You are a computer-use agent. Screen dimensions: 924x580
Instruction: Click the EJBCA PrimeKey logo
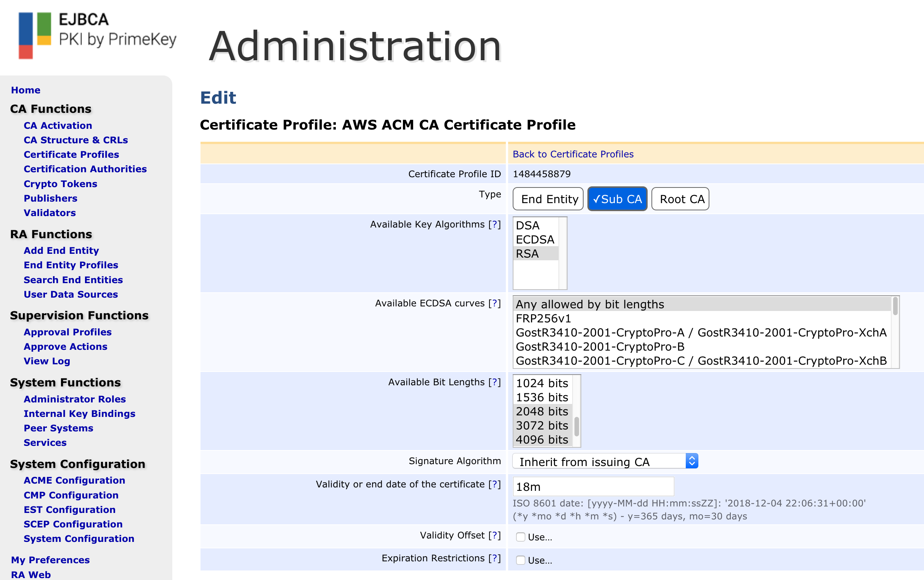pyautogui.click(x=98, y=35)
